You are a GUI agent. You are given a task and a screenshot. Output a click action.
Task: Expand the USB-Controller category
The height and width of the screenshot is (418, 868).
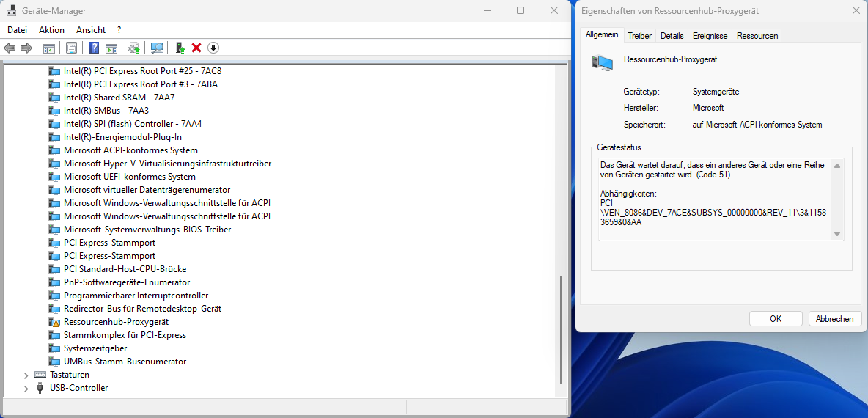point(26,388)
